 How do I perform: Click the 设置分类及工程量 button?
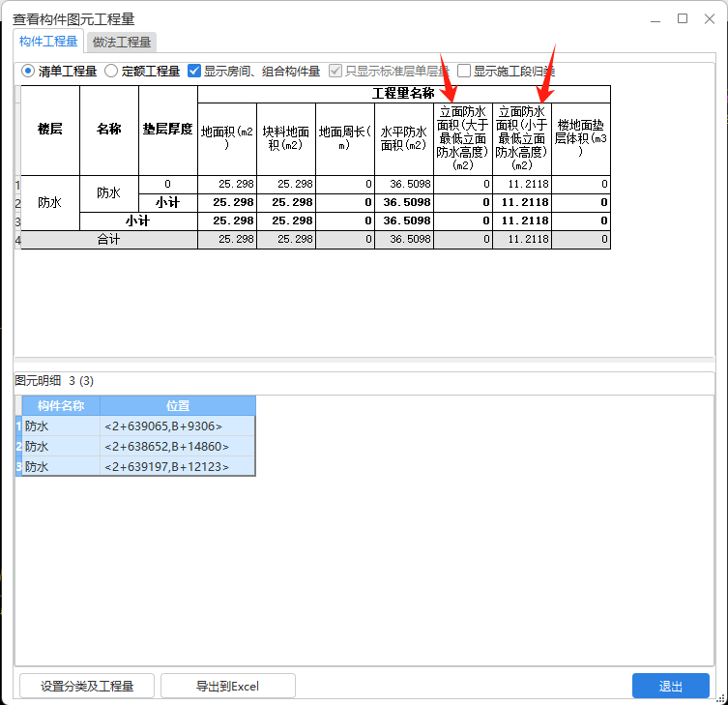(x=87, y=686)
